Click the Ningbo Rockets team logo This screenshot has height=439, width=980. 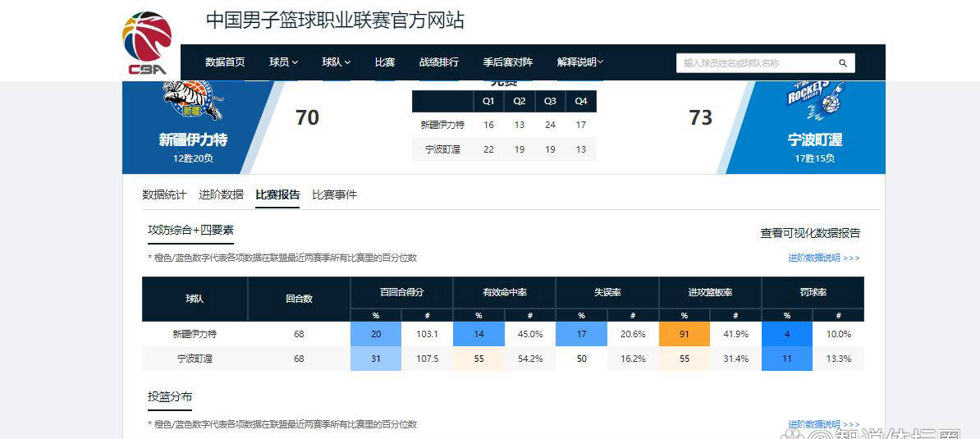[815, 100]
